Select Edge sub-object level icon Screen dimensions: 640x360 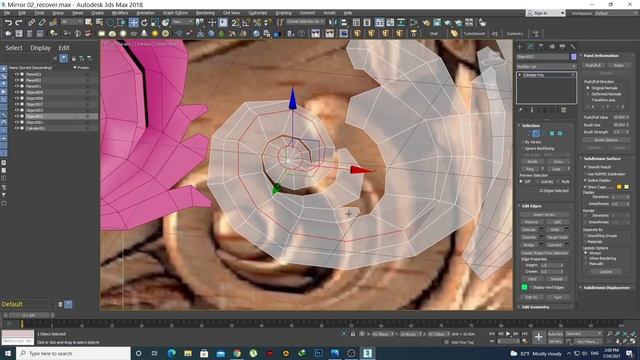pos(536,133)
